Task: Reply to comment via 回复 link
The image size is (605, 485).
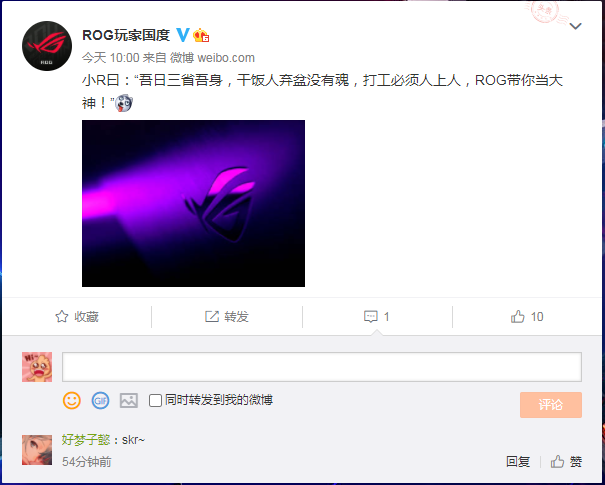Action: pos(518,461)
